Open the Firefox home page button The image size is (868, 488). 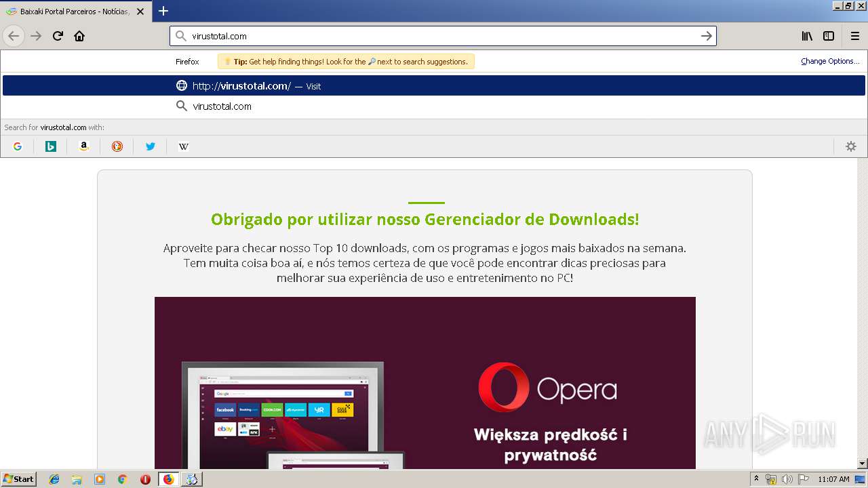click(79, 36)
